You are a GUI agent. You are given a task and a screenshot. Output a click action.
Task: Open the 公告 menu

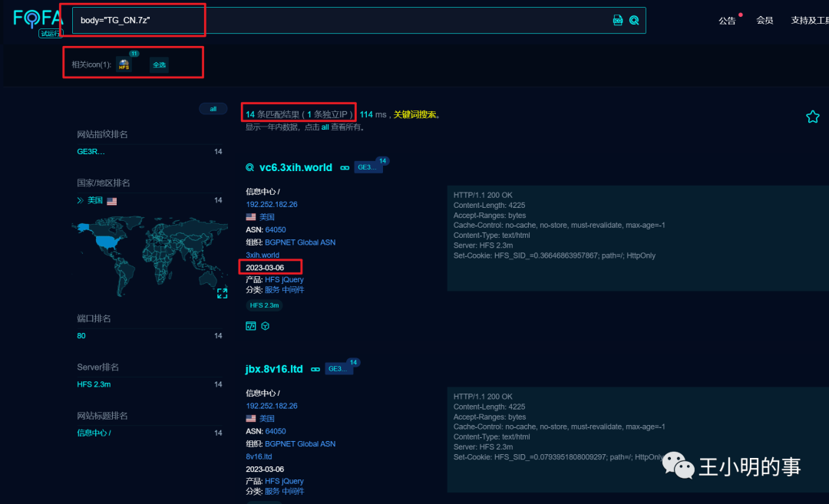tap(727, 20)
